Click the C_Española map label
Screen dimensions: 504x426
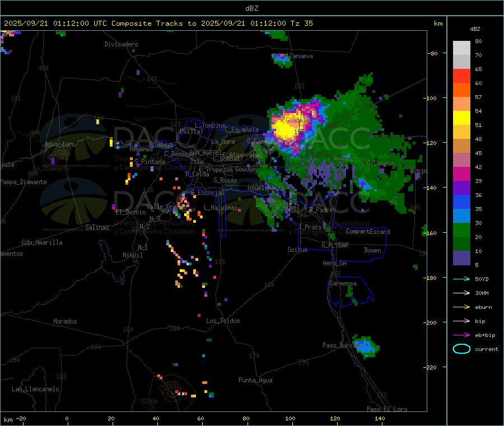pos(241,130)
